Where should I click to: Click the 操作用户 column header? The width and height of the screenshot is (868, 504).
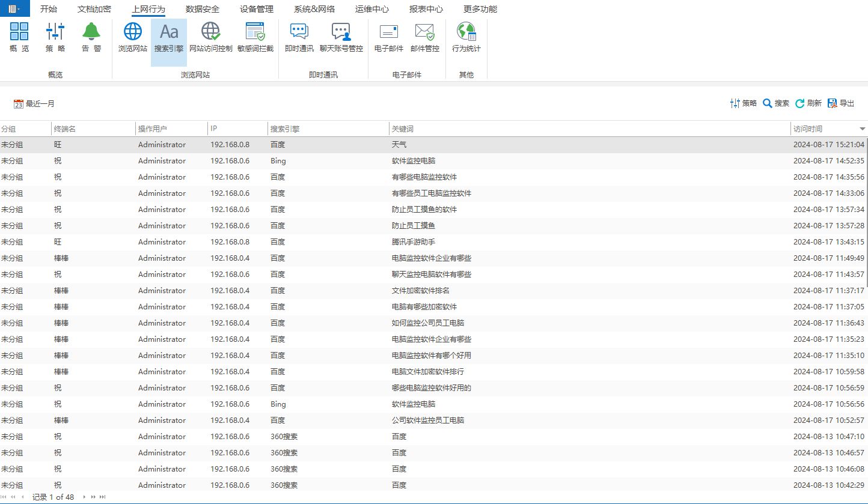pyautogui.click(x=171, y=129)
